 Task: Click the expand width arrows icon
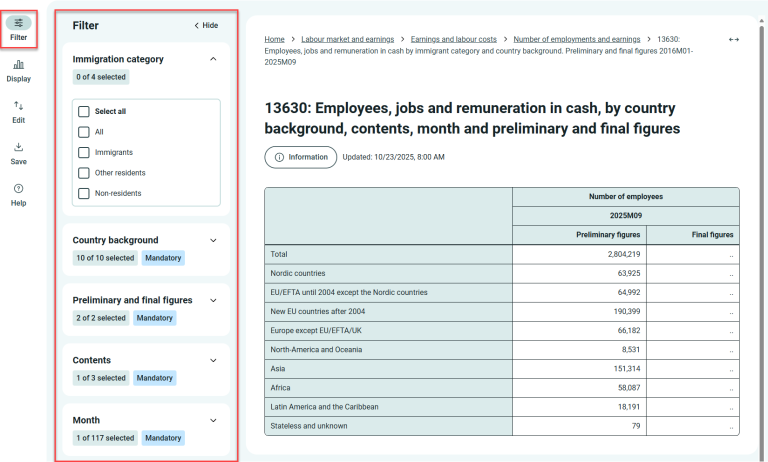coord(733,39)
